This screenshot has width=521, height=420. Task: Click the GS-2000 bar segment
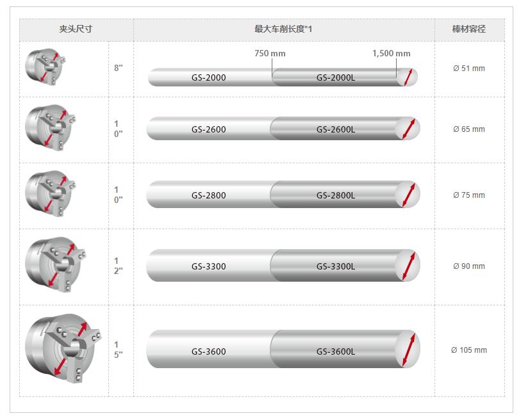pyautogui.click(x=210, y=77)
